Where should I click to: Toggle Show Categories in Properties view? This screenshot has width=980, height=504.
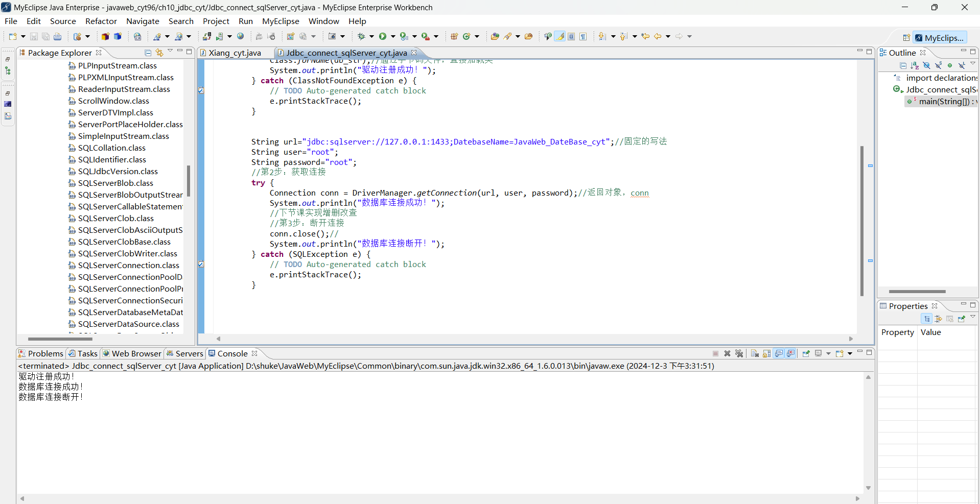(x=927, y=319)
